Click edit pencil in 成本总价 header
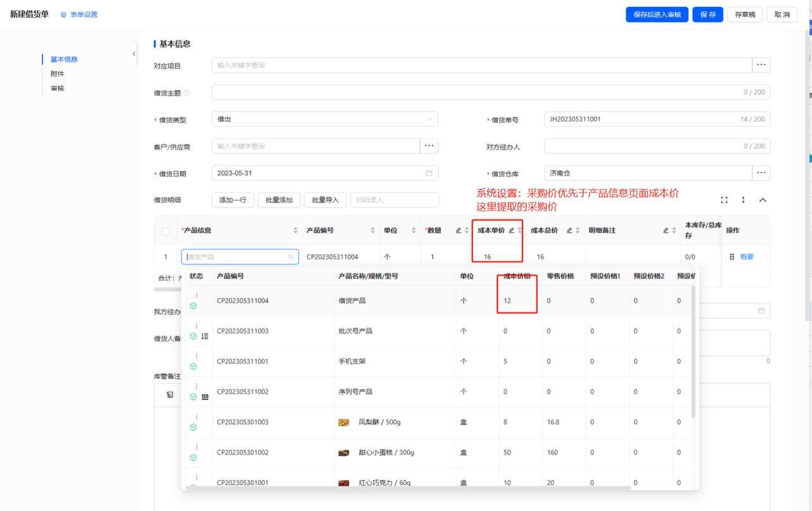812x511 pixels. pyautogui.click(x=569, y=231)
